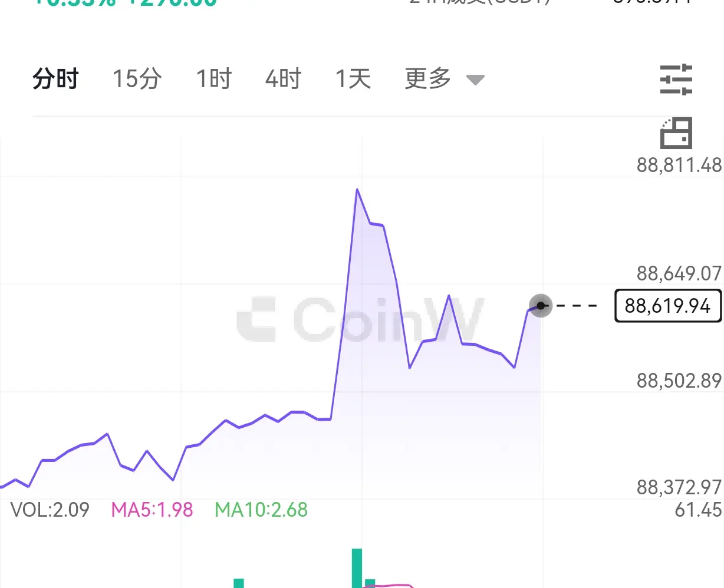
Task: Select the 1时 interval tab
Action: click(x=213, y=78)
